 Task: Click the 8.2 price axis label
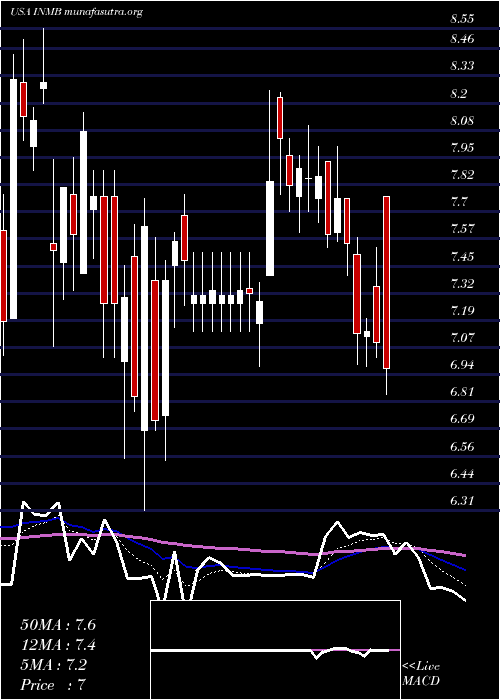[459, 94]
